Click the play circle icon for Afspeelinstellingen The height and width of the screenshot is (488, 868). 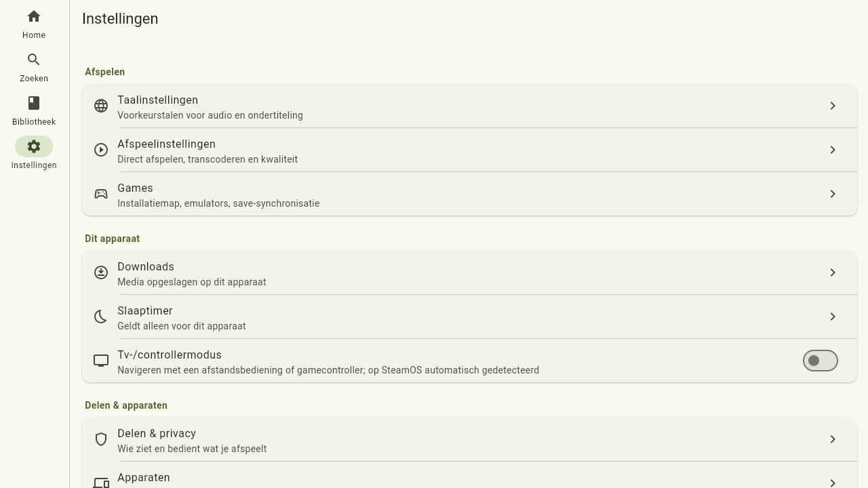point(101,150)
